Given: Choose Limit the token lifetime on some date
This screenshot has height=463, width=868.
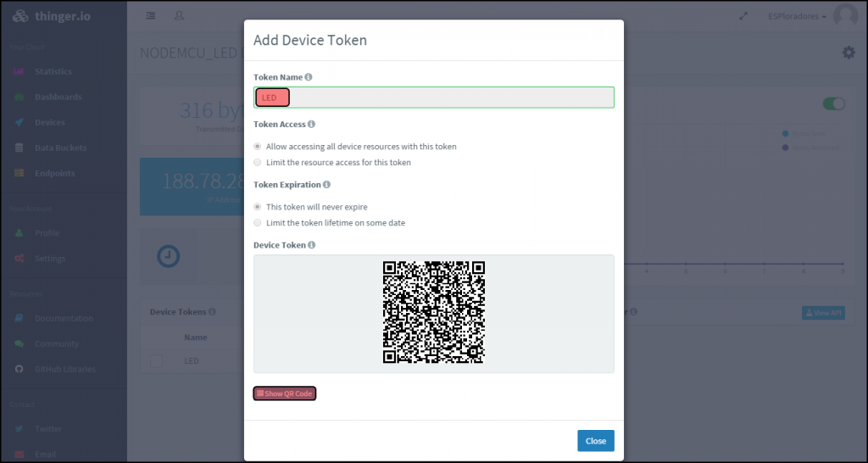Looking at the screenshot, I should 330,223.
